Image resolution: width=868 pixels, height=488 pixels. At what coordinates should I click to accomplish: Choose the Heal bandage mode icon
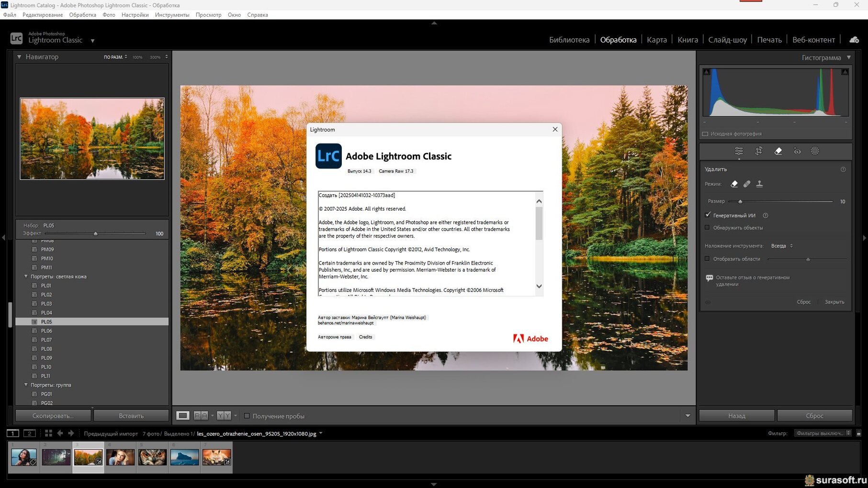coord(747,184)
